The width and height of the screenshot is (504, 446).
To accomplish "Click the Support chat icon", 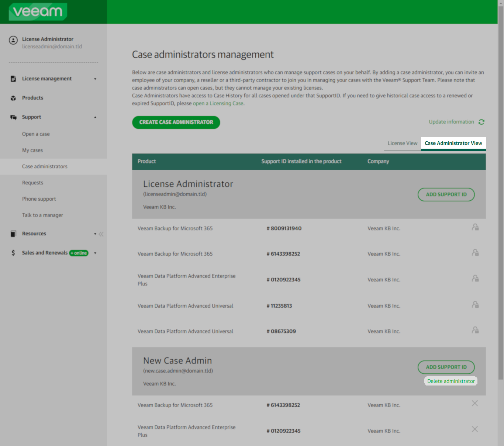I will coord(13,117).
